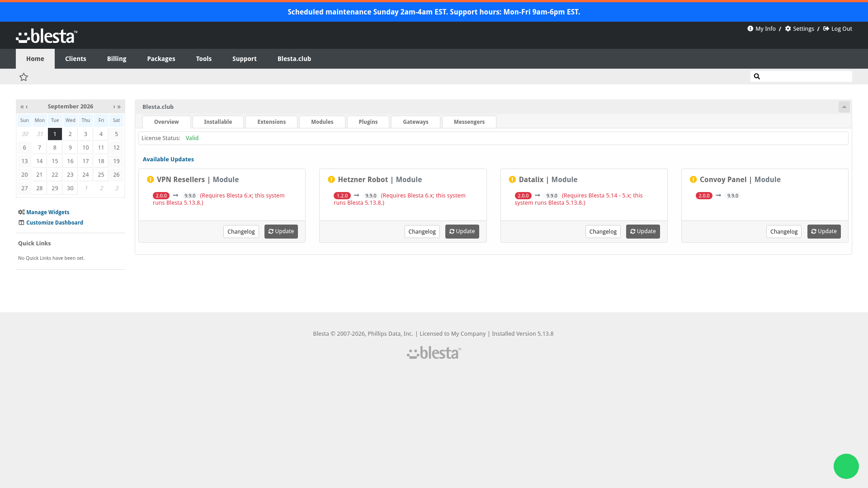The height and width of the screenshot is (488, 868).
Task: Click the search magnifier icon
Action: [x=757, y=76]
